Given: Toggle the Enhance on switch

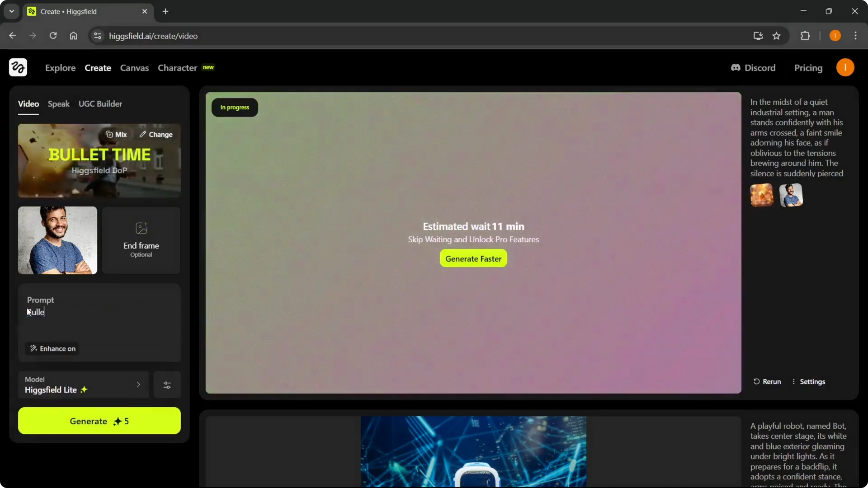Looking at the screenshot, I should pyautogui.click(x=52, y=348).
